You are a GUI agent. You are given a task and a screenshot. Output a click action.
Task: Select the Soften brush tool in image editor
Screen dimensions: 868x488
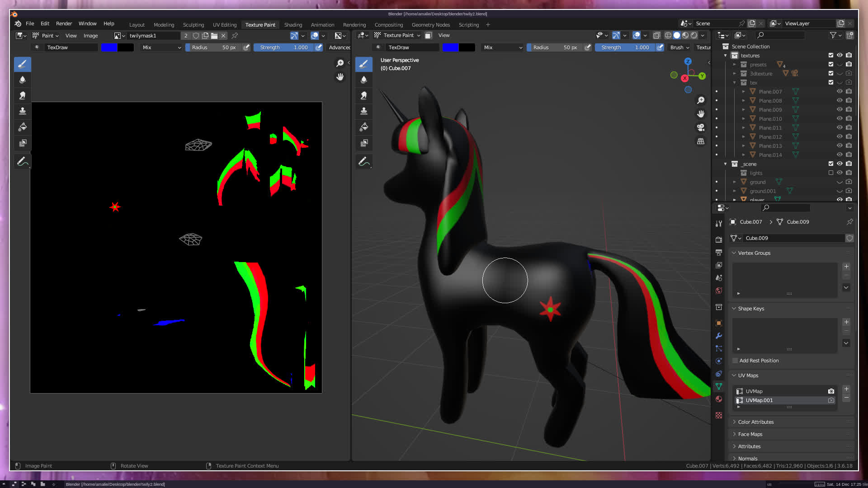(22, 80)
